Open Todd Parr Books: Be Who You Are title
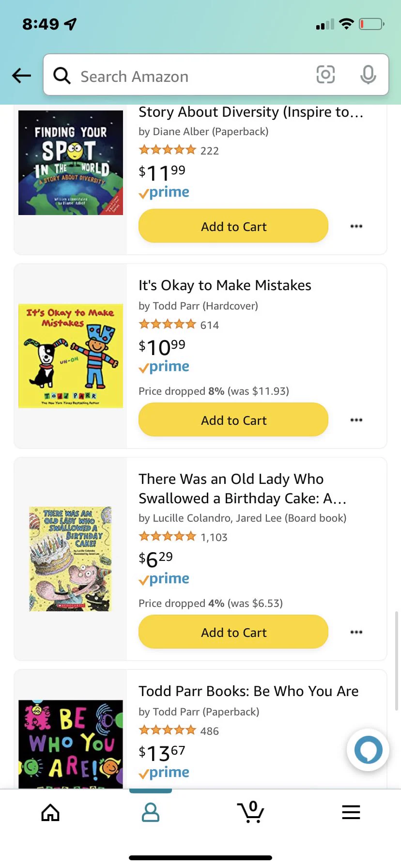This screenshot has width=401, height=868. 248,691
